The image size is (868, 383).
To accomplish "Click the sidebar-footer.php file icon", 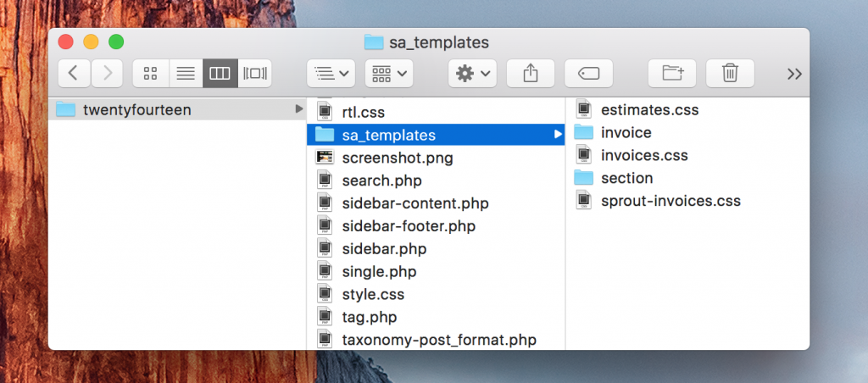I will [325, 225].
